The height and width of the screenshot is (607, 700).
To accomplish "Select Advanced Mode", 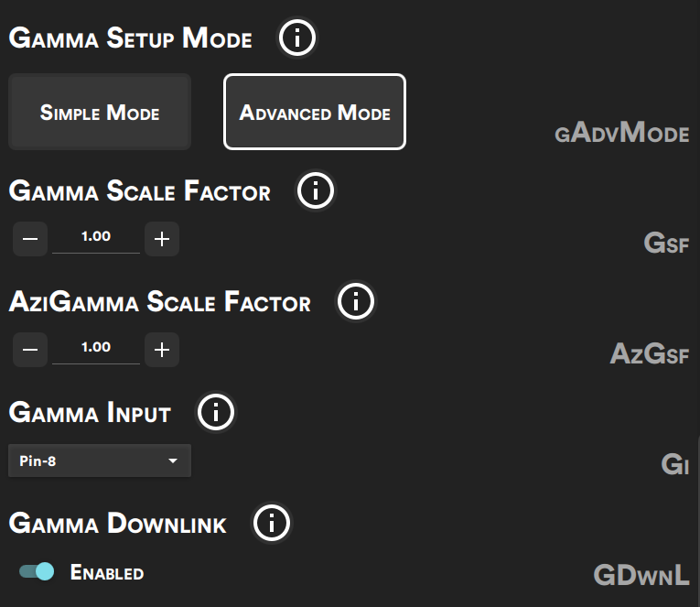I will [315, 112].
